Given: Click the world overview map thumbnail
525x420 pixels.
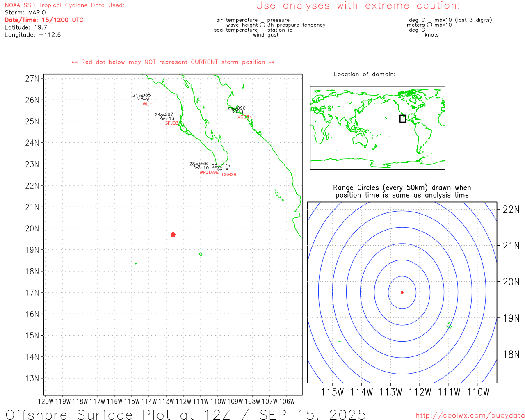Looking at the screenshot, I should (377, 128).
